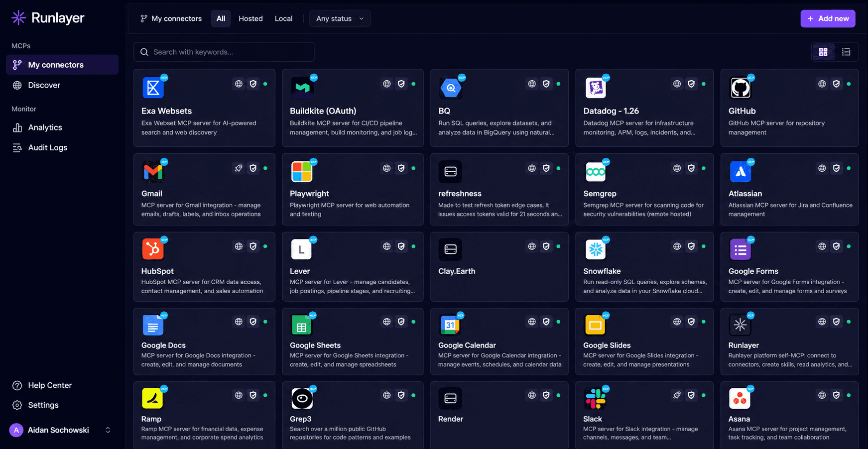Click the Google Slides logo icon
Image resolution: width=868 pixels, height=449 pixels.
point(595,325)
